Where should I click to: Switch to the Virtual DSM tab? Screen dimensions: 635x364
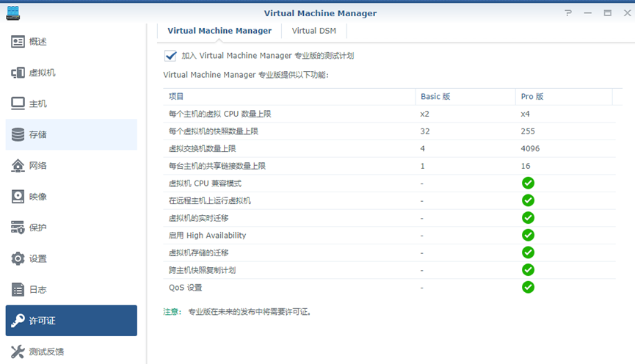point(314,31)
